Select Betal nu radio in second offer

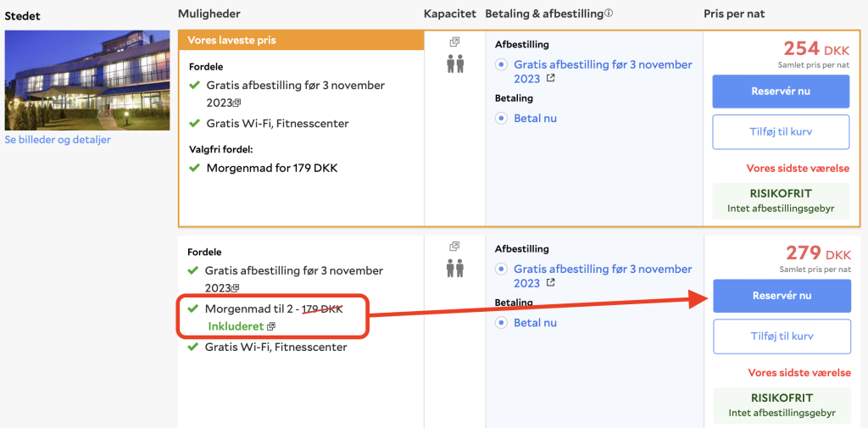502,323
